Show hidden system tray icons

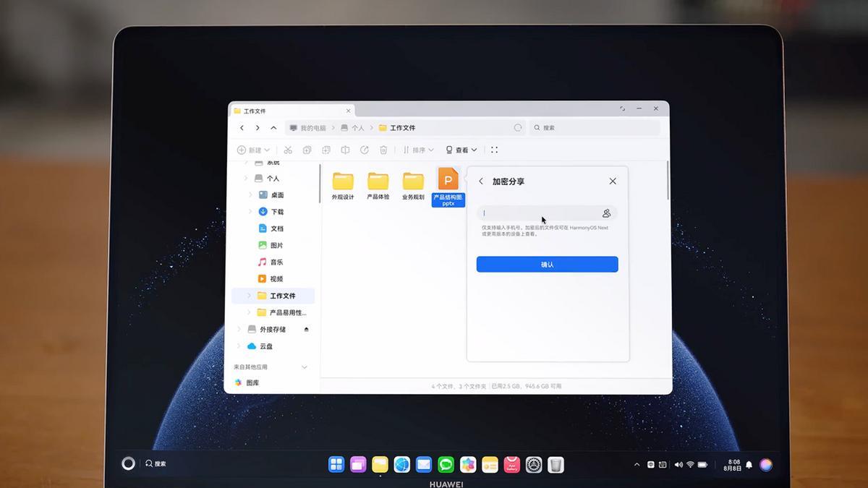[637, 465]
